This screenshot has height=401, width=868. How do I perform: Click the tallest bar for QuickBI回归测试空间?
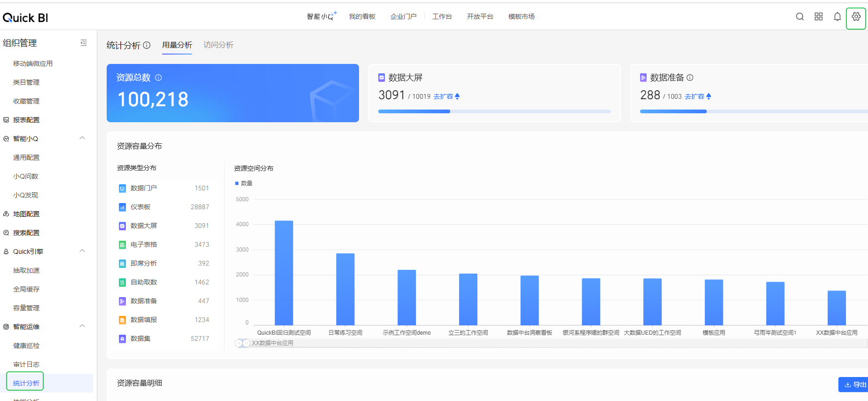[284, 273]
